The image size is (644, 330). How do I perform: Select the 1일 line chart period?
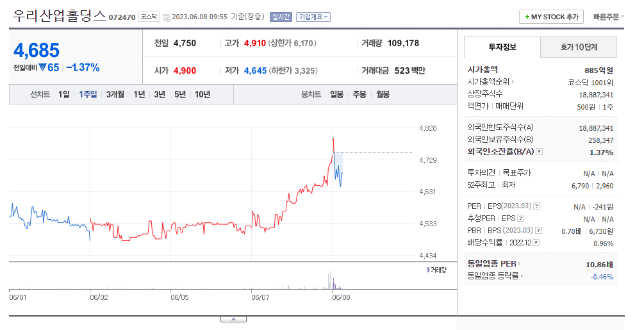pos(63,94)
